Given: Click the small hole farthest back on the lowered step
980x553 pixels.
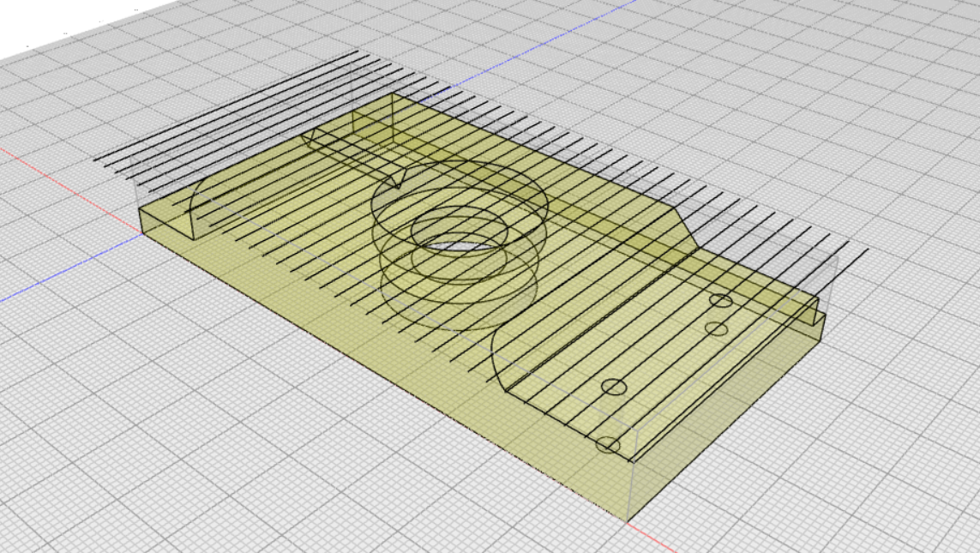Looking at the screenshot, I should (721, 301).
